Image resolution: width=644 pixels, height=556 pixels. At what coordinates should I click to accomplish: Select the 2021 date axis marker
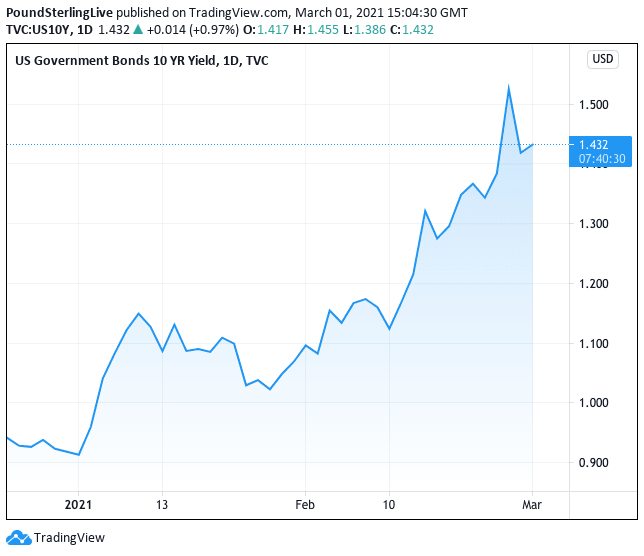77,504
